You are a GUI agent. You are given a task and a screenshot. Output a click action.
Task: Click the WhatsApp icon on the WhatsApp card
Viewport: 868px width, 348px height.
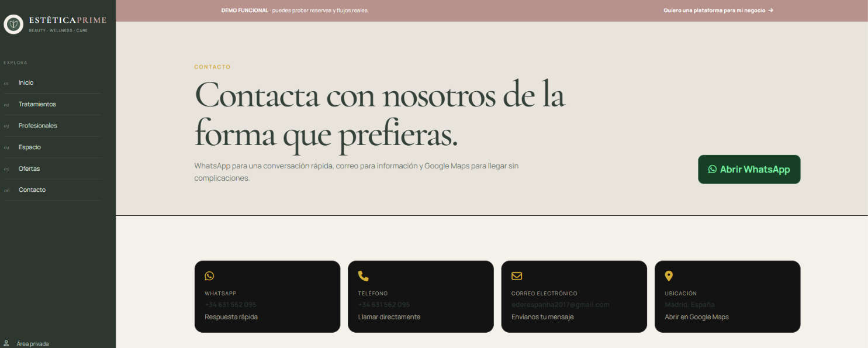coord(209,276)
